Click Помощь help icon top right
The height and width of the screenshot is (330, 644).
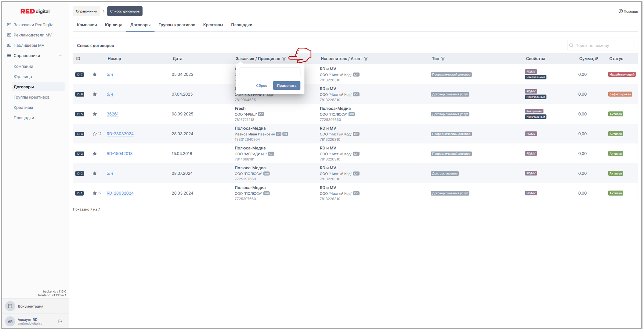(620, 11)
